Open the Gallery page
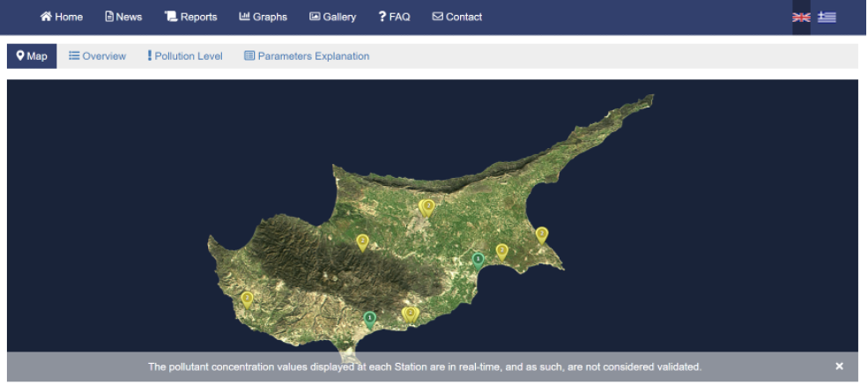 [332, 17]
